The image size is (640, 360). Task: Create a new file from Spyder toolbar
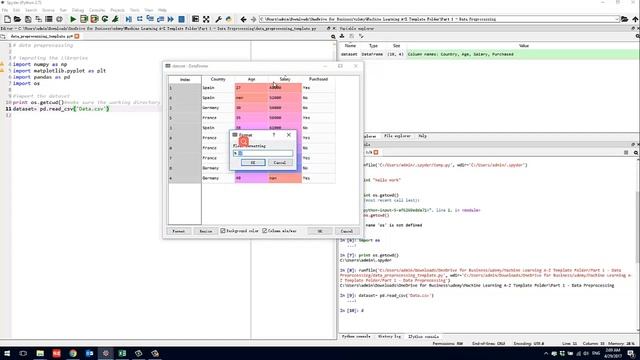[x=7, y=19]
